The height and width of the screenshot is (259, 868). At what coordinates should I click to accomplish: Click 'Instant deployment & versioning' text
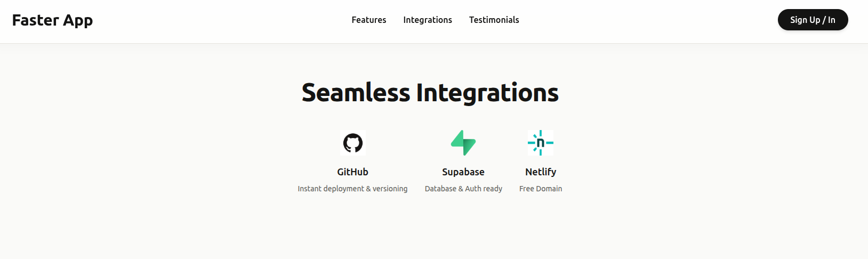[x=352, y=189]
